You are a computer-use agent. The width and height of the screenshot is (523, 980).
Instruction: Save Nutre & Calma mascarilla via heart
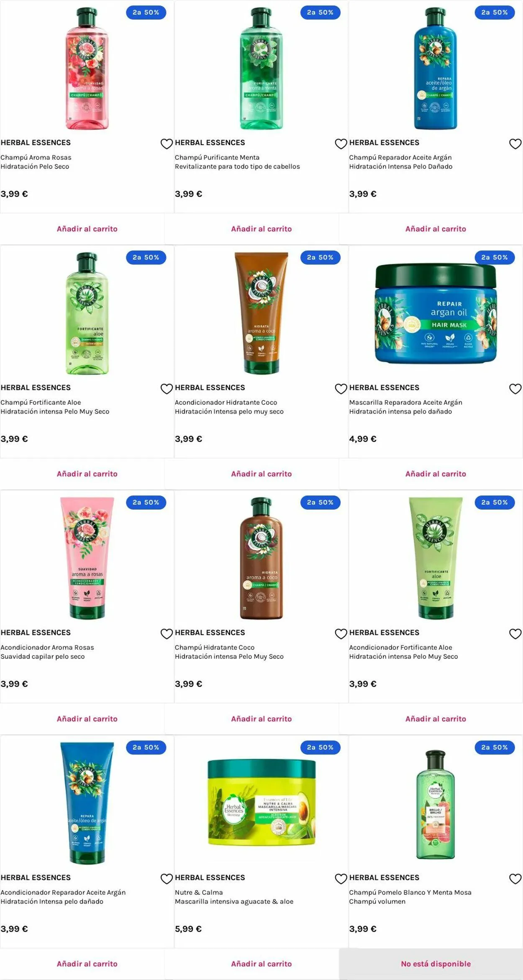click(x=341, y=879)
